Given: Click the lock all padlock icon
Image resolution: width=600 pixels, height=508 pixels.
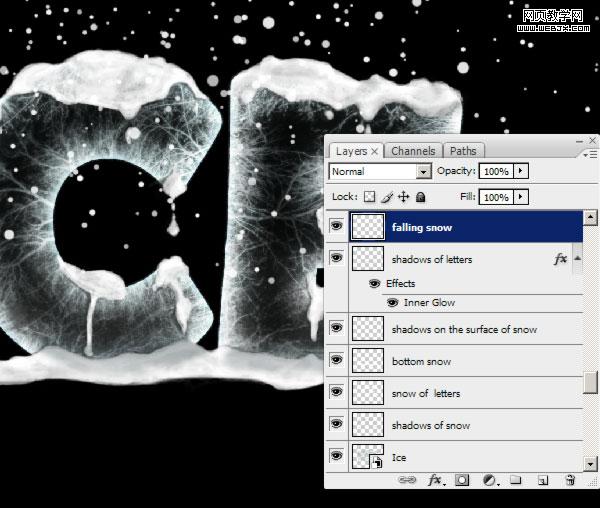Looking at the screenshot, I should [421, 197].
